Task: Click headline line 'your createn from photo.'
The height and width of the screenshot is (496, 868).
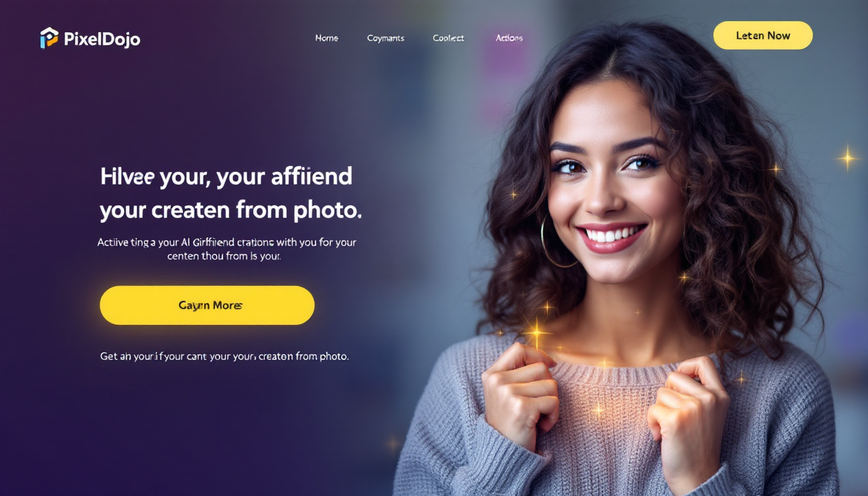Action: point(231,209)
